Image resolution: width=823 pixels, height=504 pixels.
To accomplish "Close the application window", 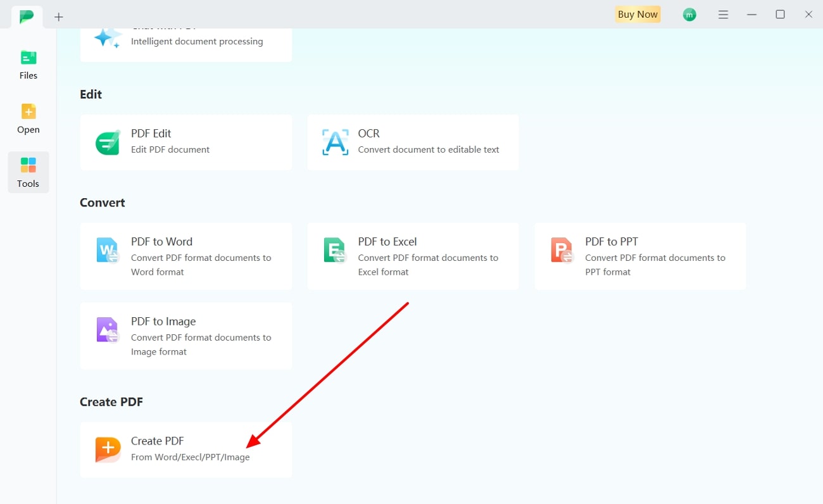I will [x=808, y=15].
